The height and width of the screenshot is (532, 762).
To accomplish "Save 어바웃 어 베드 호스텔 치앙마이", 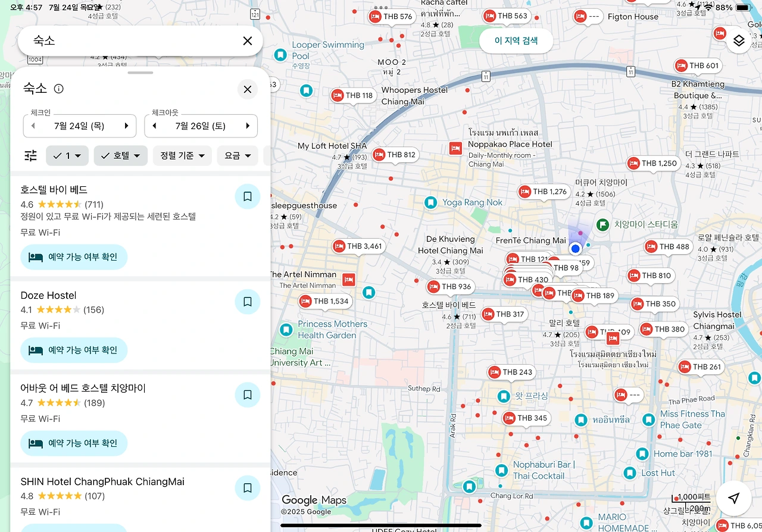I will click(248, 395).
